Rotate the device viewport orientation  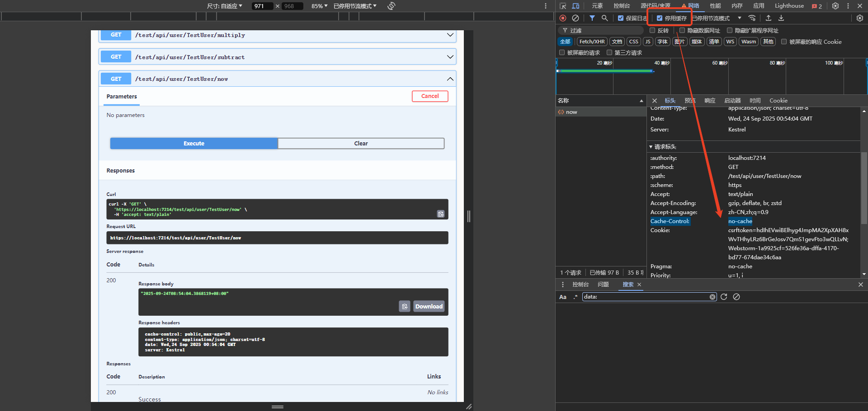click(392, 6)
